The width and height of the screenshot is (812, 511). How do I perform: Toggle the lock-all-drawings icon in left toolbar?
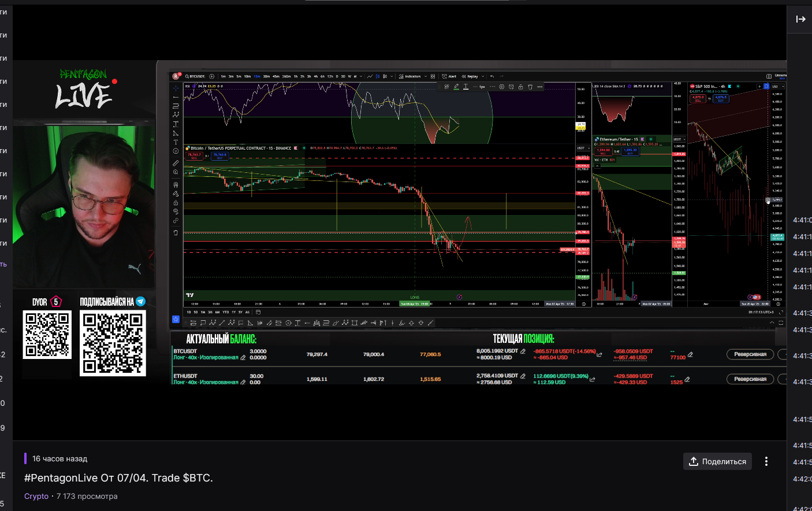tap(176, 203)
